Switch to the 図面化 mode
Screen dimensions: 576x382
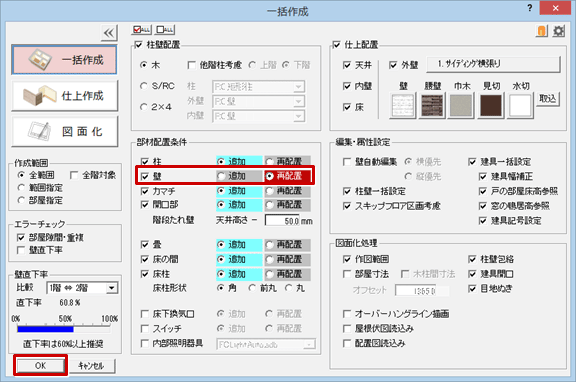click(x=64, y=131)
